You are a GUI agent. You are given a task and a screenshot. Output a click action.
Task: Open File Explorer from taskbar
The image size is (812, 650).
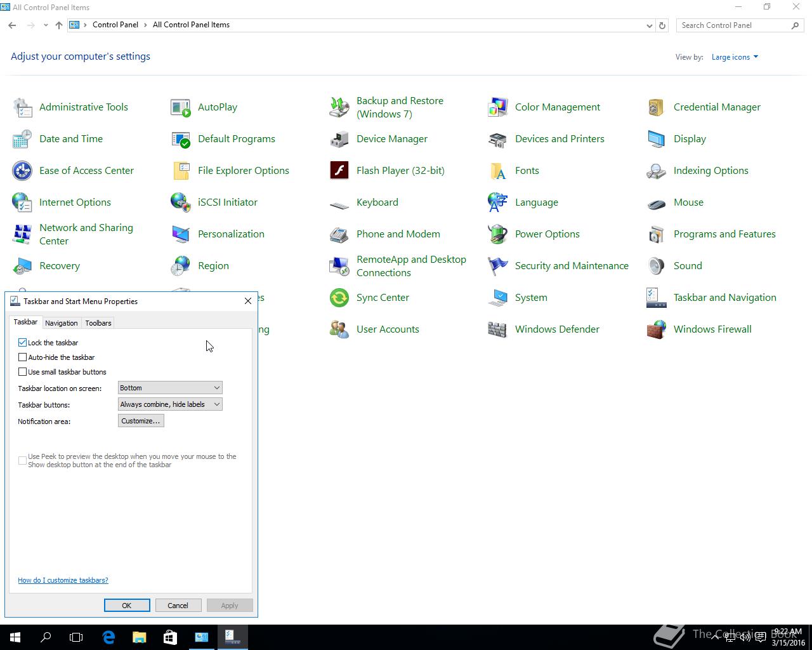139,637
